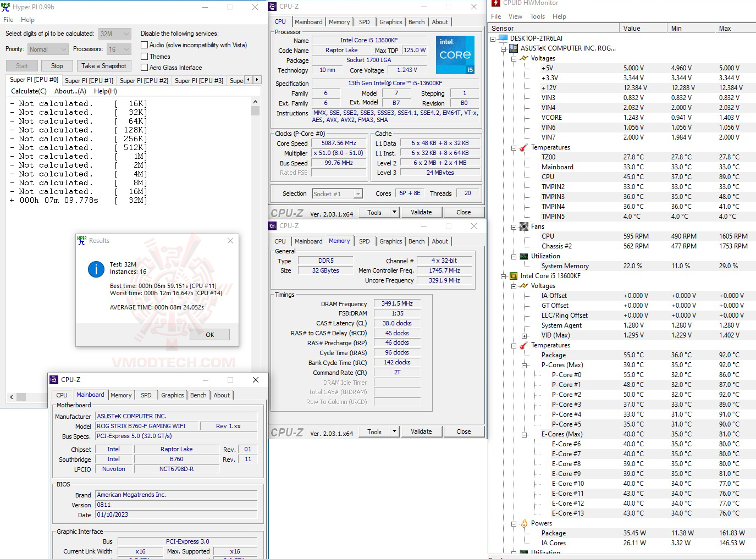Click the CPU-Z icon in the Mainboard tab window's title bar
The image size is (756, 559).
pos(54,380)
